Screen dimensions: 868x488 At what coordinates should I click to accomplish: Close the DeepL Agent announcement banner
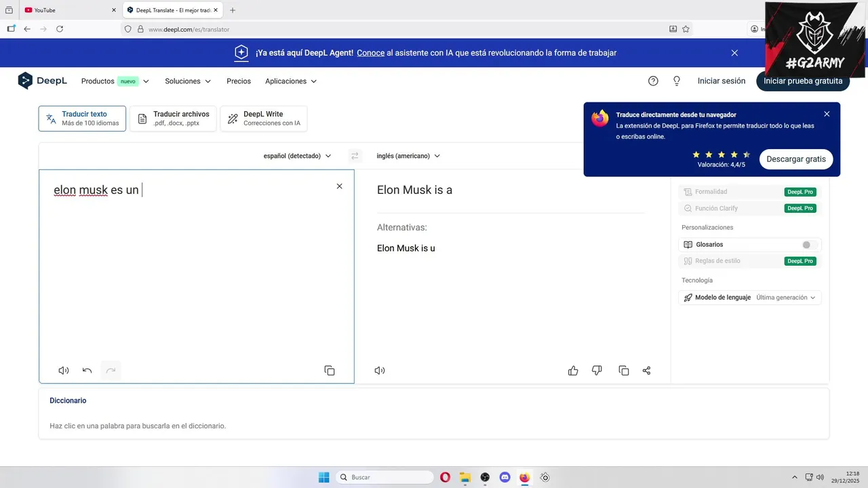[734, 53]
